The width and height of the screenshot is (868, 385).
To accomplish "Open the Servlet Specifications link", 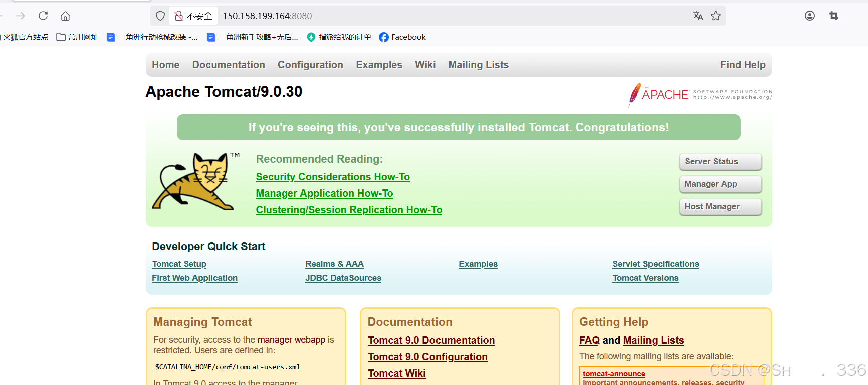I will pos(656,264).
